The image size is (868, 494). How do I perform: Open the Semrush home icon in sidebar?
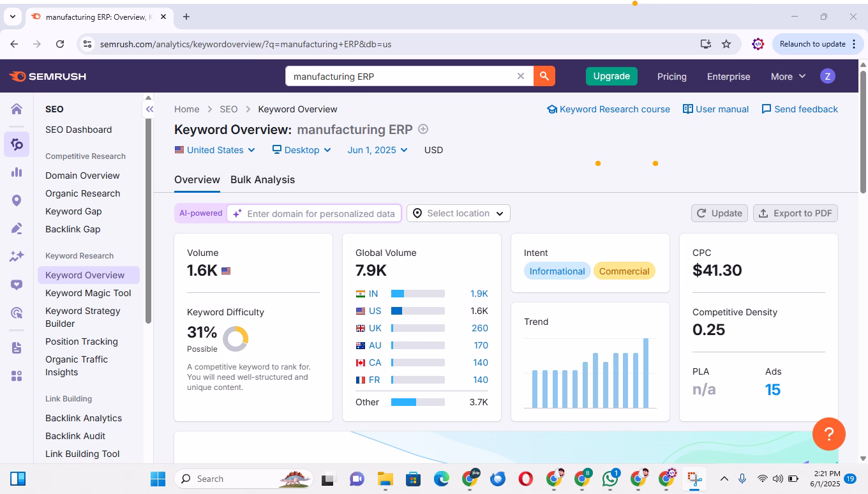pyautogui.click(x=17, y=109)
